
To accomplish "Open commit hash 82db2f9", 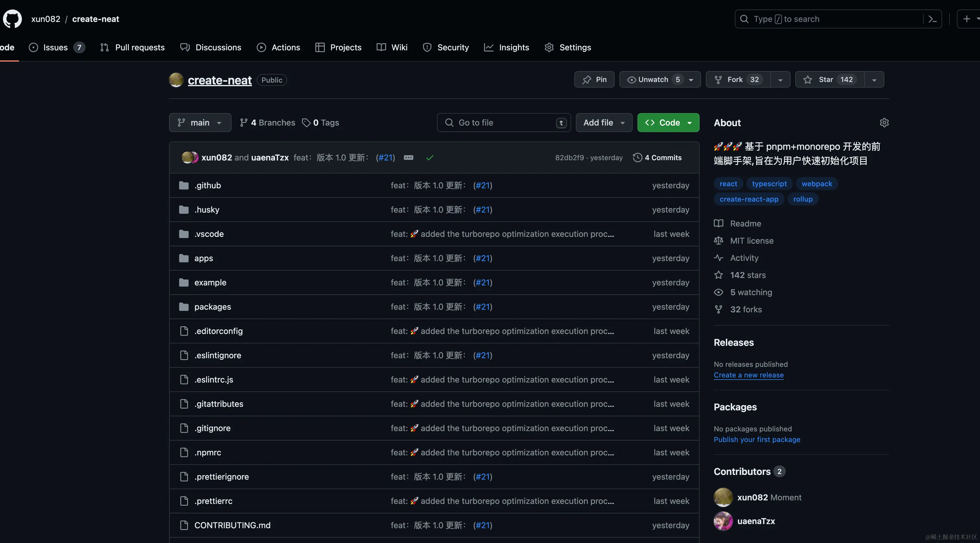I will (569, 157).
